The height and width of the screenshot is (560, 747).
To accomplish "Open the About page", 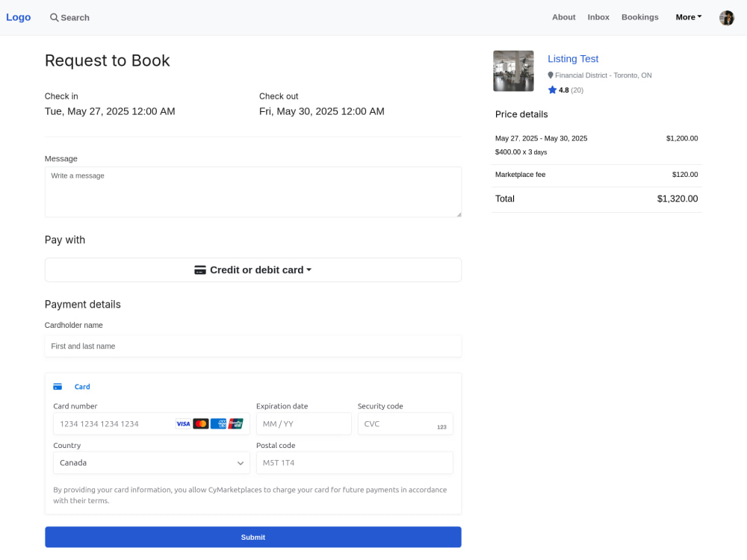I will 563,17.
